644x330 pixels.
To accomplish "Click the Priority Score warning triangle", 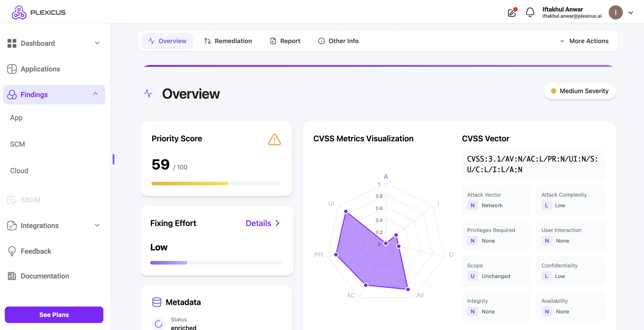I will 274,140.
